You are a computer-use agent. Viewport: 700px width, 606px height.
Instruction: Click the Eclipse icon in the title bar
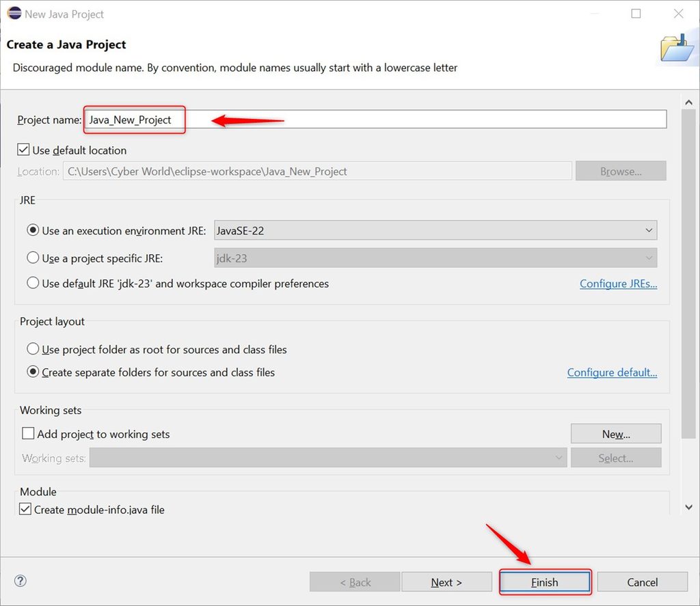[x=14, y=14]
